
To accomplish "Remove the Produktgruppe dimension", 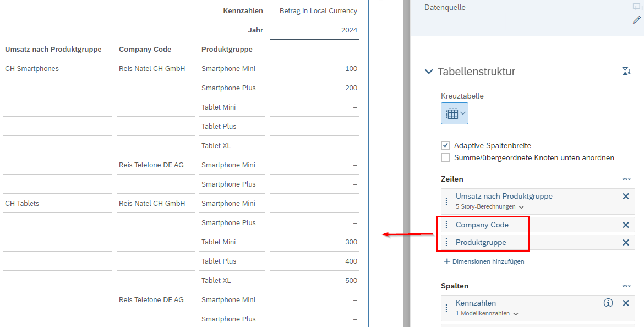I will click(625, 242).
